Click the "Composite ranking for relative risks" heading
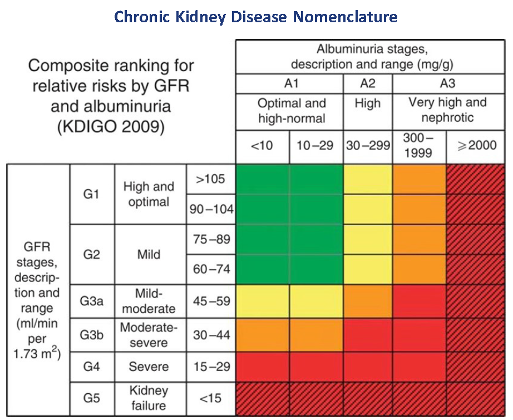This screenshot has width=513, height=420. click(x=111, y=96)
